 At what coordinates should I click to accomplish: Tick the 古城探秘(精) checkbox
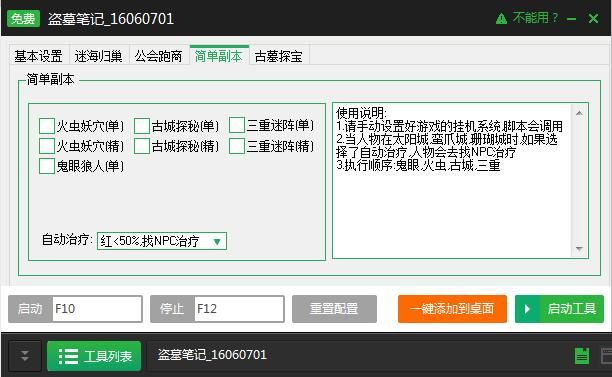point(142,146)
